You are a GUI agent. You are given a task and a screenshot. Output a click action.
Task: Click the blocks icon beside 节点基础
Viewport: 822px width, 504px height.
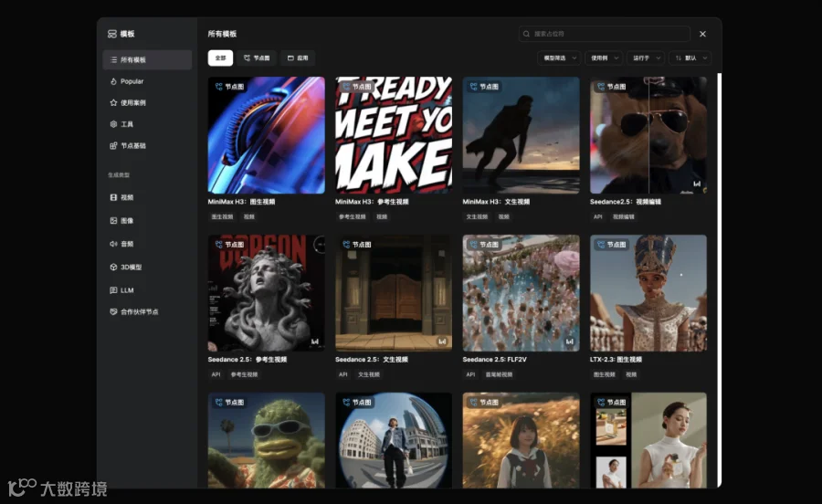pos(113,146)
